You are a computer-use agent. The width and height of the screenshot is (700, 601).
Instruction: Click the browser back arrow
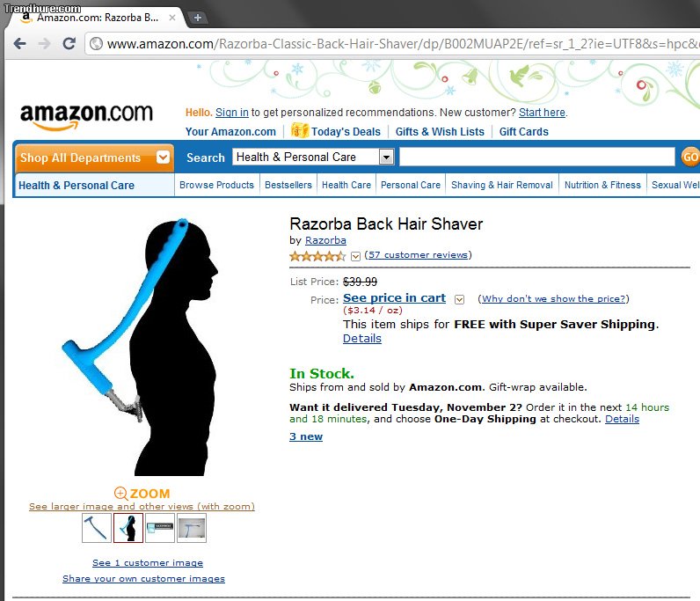19,43
